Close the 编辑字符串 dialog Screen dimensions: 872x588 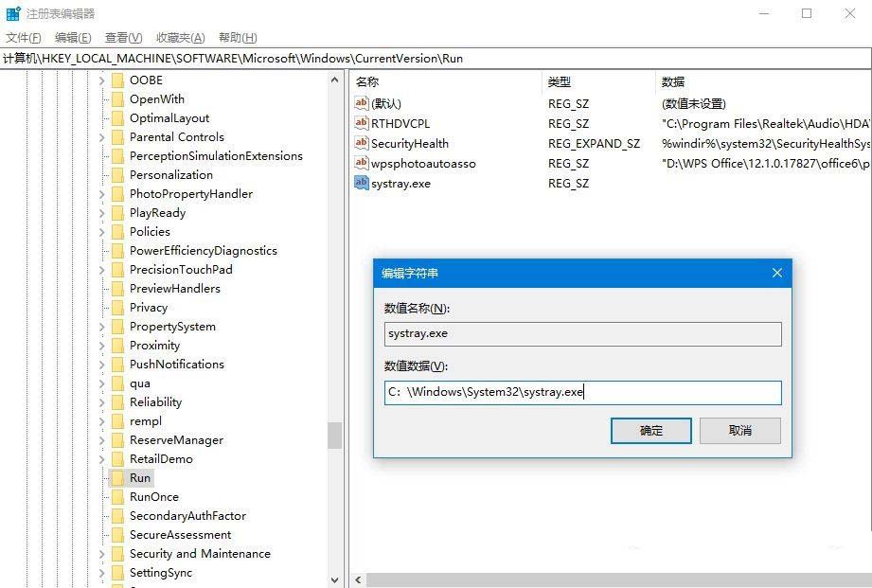776,273
